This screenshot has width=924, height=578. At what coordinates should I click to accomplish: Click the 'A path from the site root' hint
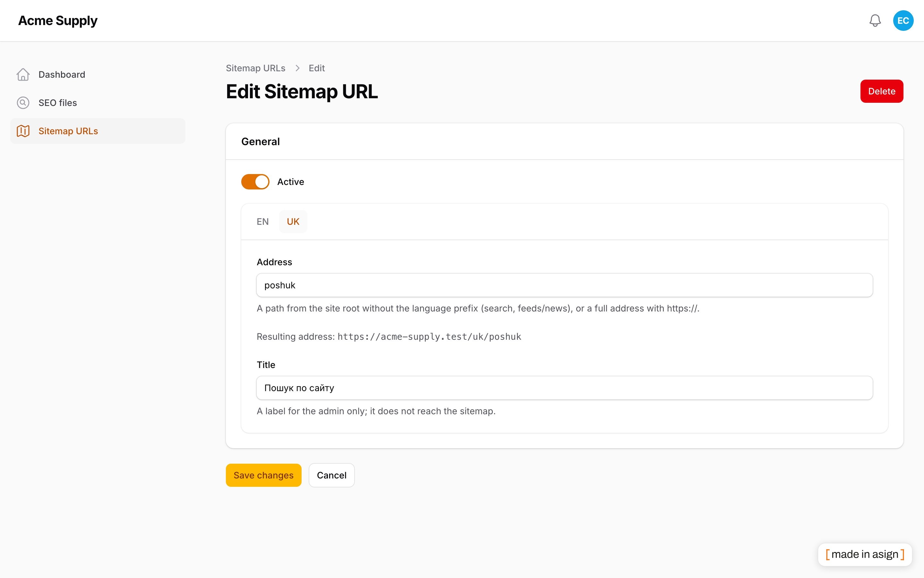478,309
